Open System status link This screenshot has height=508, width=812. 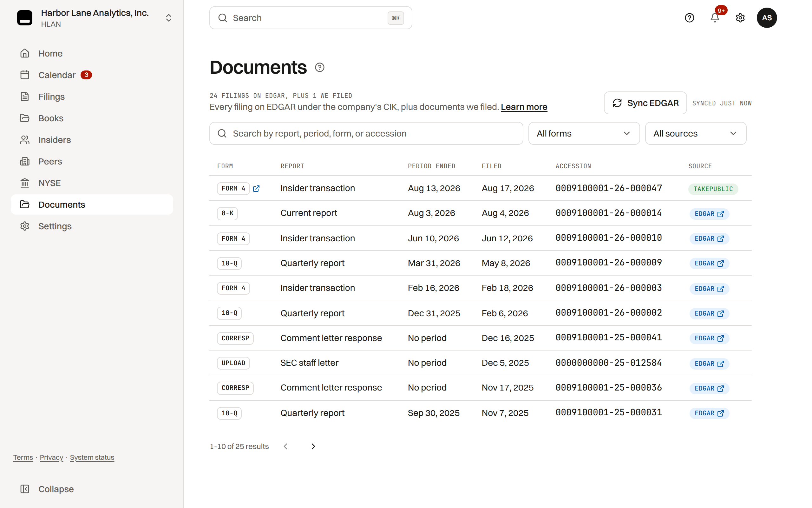pos(92,457)
